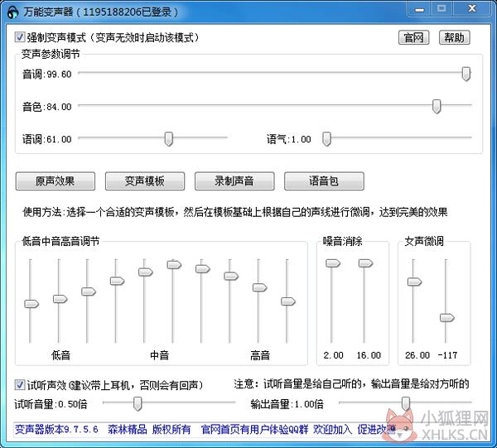Click the tenth equalizer band slider handle
This screenshot has width=497, height=448.
click(288, 301)
